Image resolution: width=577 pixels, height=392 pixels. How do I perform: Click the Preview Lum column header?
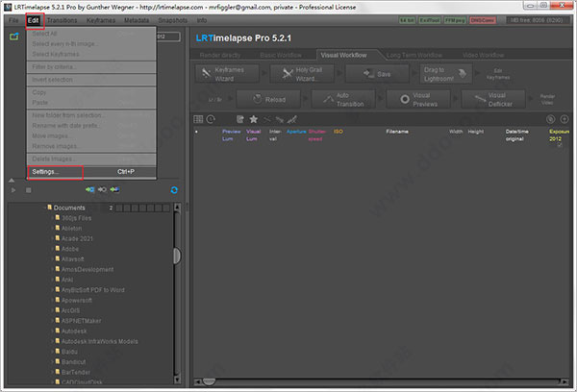click(231, 135)
